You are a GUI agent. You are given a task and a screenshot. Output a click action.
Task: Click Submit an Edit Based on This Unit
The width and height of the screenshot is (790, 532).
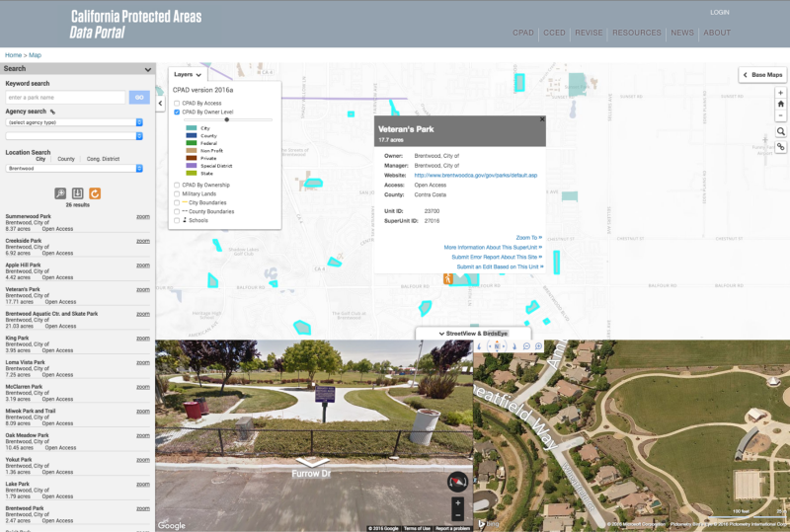click(x=500, y=267)
